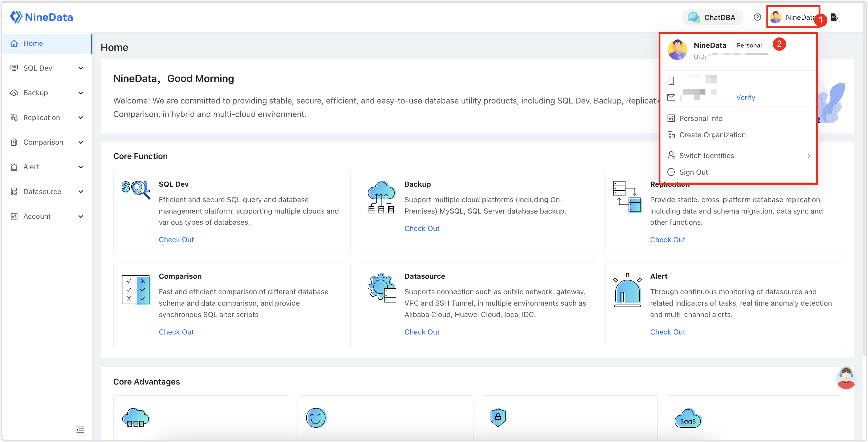Expand the Backup sidebar menu
The width and height of the screenshot is (868, 442).
(81, 93)
